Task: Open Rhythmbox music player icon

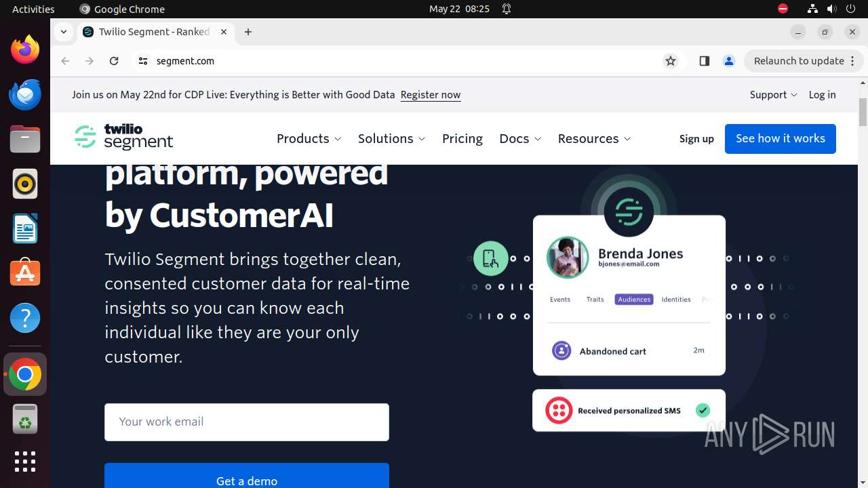Action: point(25,184)
